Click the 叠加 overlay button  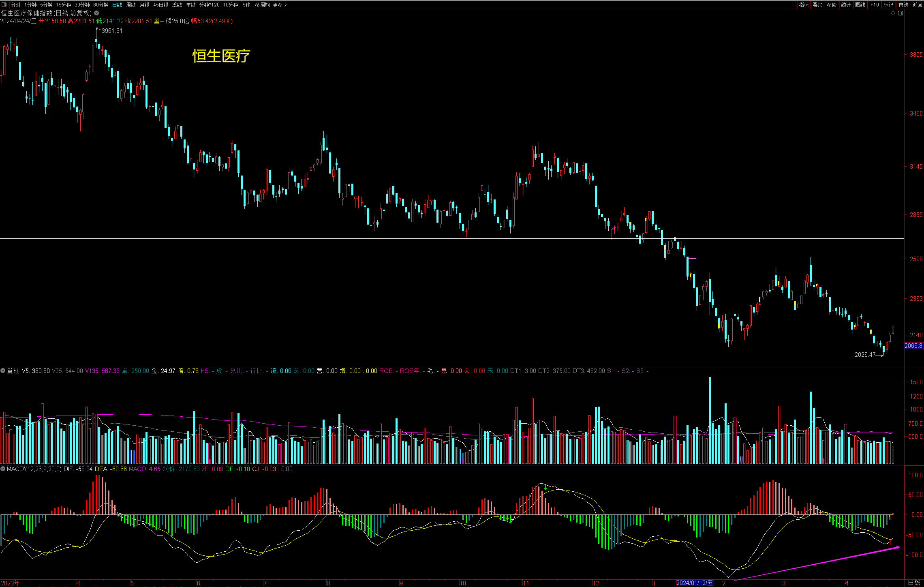pos(817,5)
